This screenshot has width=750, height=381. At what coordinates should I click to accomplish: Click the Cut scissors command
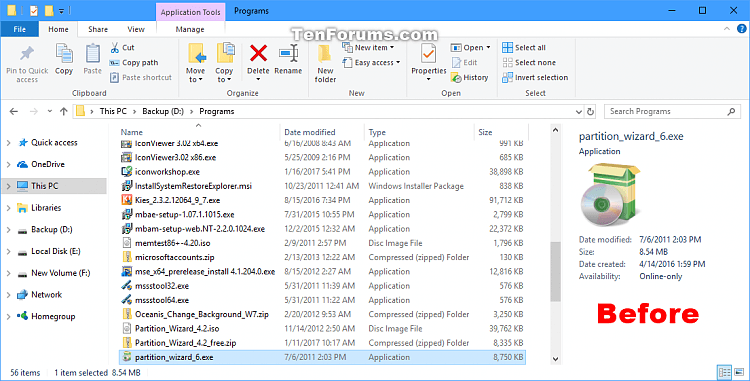click(x=122, y=47)
